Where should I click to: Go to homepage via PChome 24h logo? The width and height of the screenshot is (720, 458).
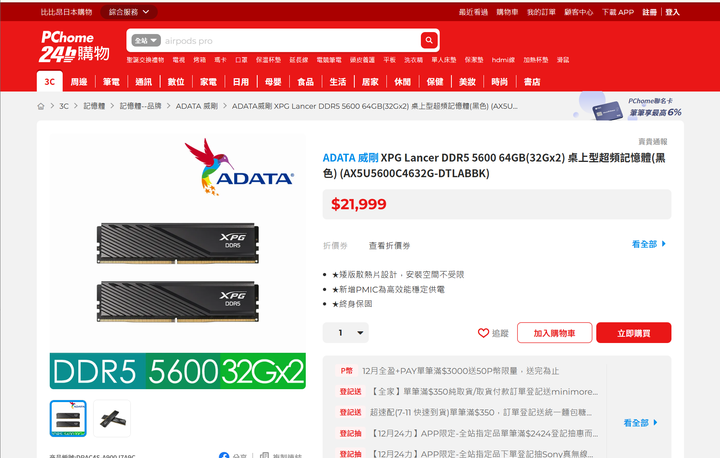pyautogui.click(x=75, y=45)
